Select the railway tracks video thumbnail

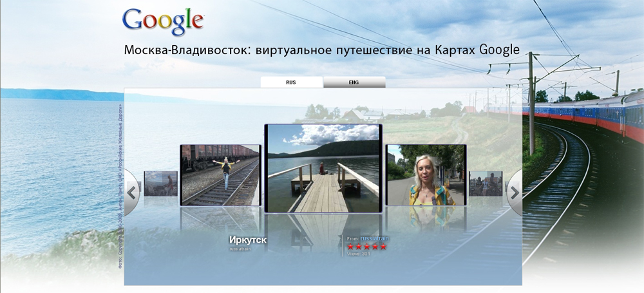point(220,175)
